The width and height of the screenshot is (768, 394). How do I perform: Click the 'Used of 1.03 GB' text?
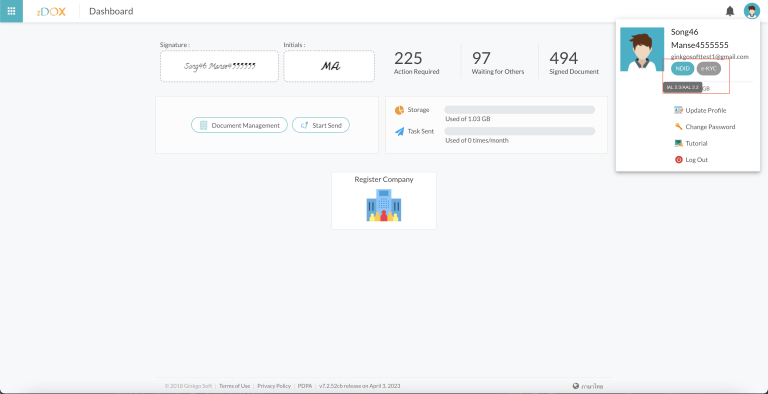468,119
